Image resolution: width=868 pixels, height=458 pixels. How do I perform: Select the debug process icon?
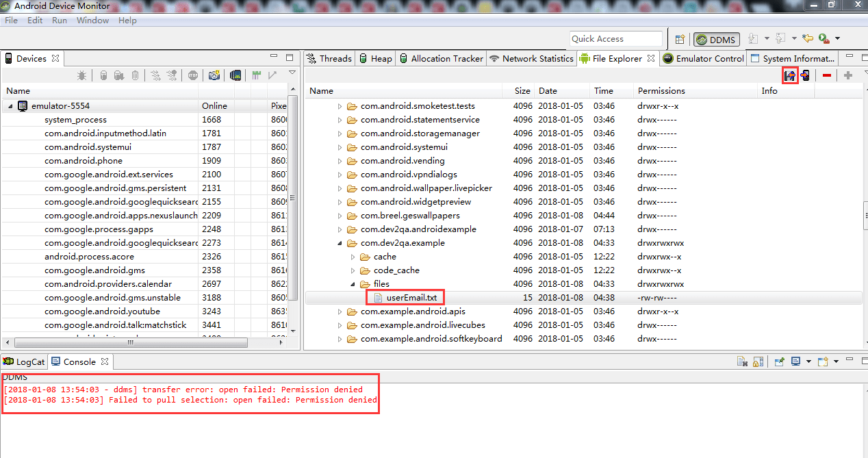click(81, 75)
